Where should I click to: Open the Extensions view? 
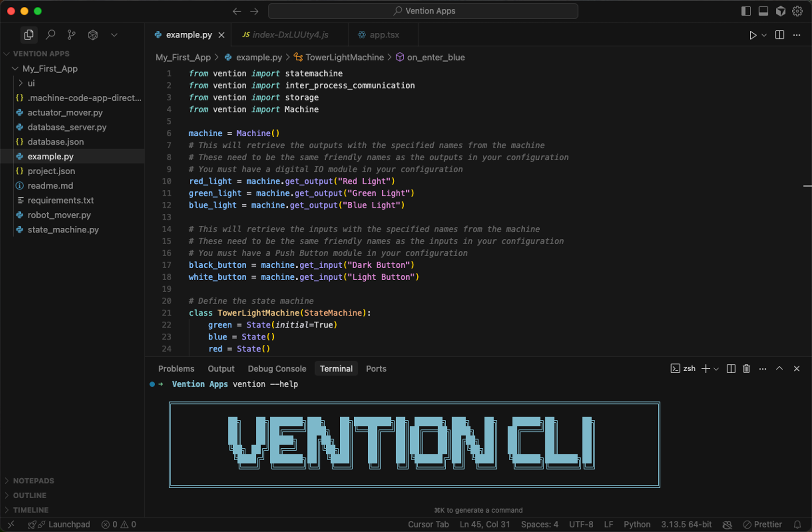click(93, 35)
